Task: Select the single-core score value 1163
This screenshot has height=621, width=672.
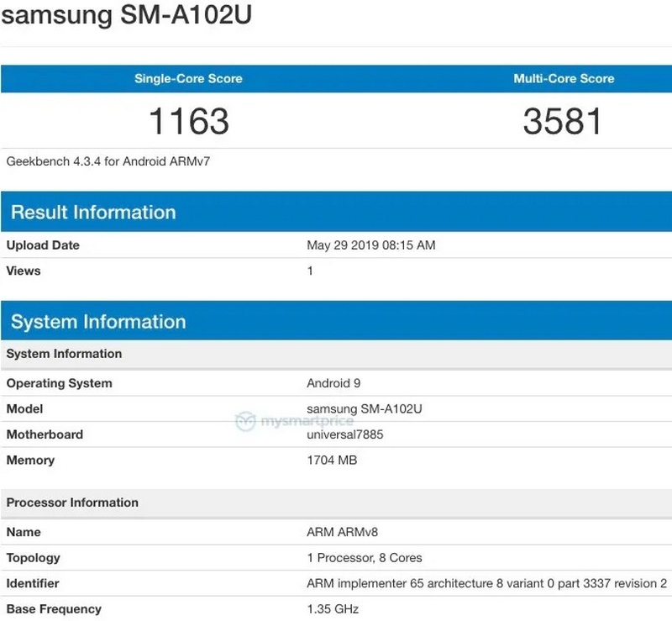Action: coord(188,122)
